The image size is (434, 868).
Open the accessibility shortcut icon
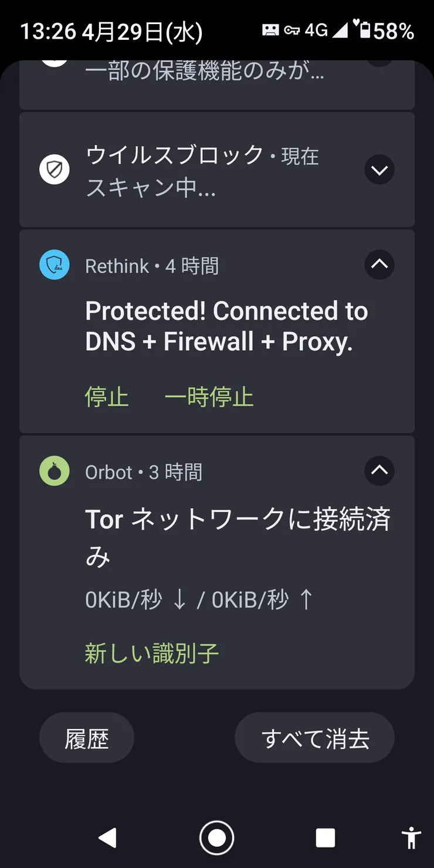tap(412, 838)
